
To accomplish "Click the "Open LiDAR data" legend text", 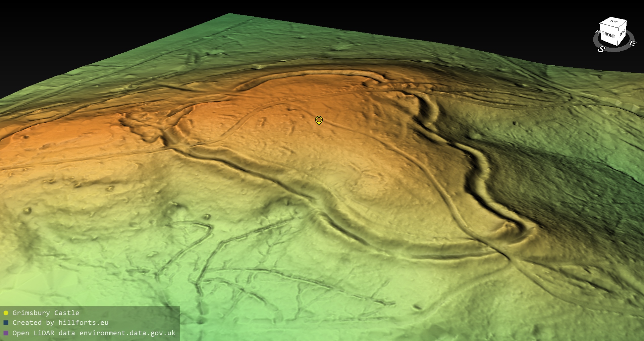I will tap(33, 333).
